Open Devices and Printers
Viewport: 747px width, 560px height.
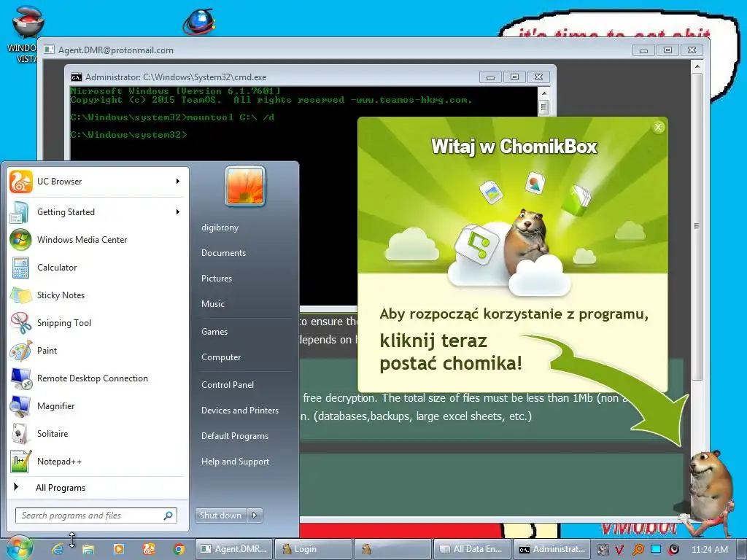tap(240, 411)
